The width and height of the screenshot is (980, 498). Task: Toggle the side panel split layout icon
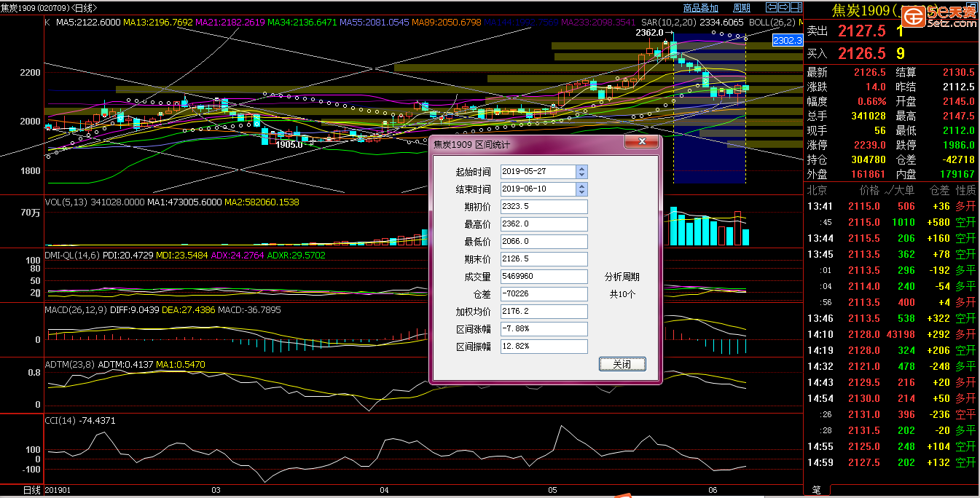point(796,7)
